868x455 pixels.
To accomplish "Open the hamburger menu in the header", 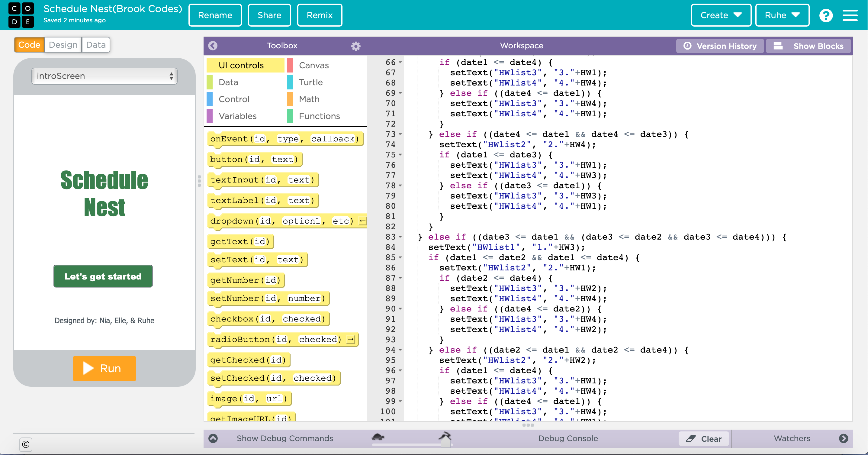I will click(x=850, y=15).
